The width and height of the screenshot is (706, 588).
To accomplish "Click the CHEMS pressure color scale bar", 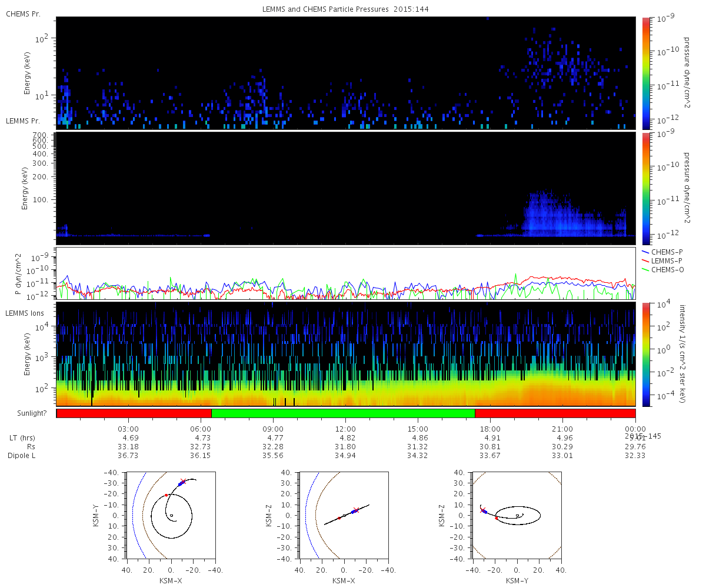I will pyautogui.click(x=645, y=73).
